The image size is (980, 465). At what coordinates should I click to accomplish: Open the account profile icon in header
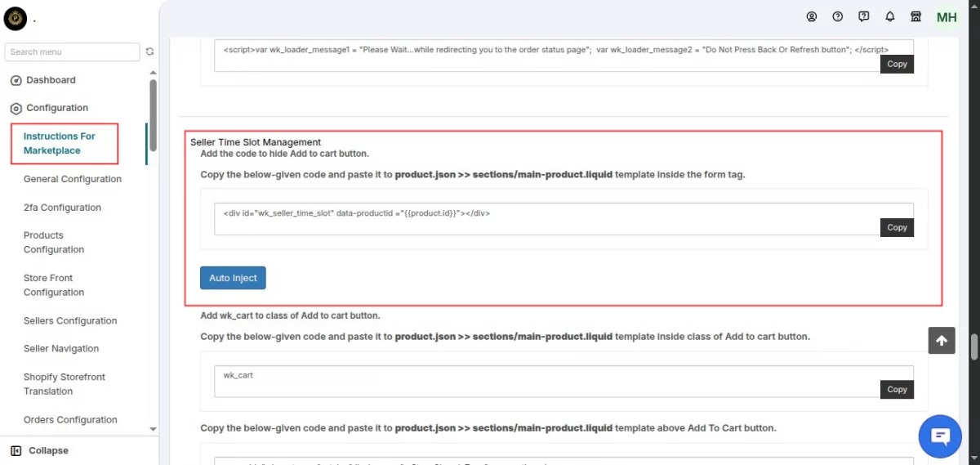pyautogui.click(x=811, y=16)
